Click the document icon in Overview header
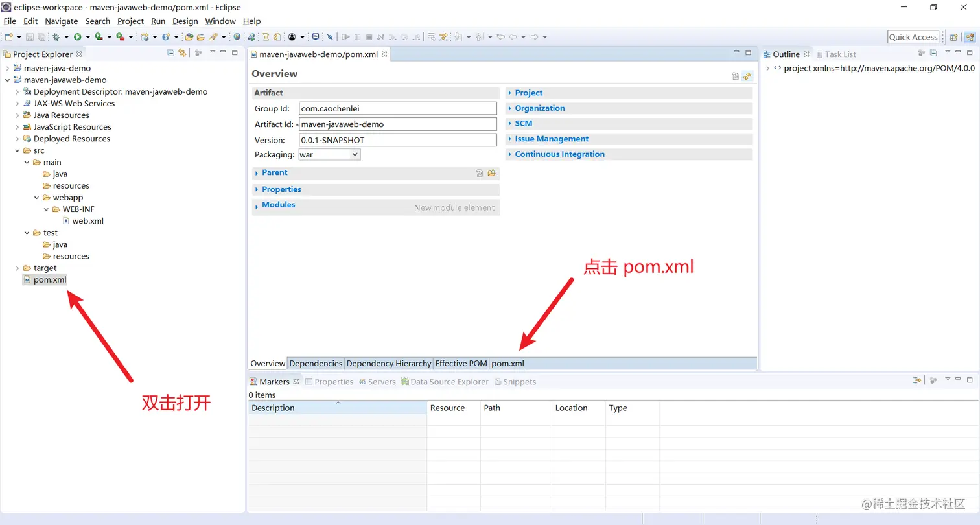The image size is (980, 525). (x=735, y=76)
